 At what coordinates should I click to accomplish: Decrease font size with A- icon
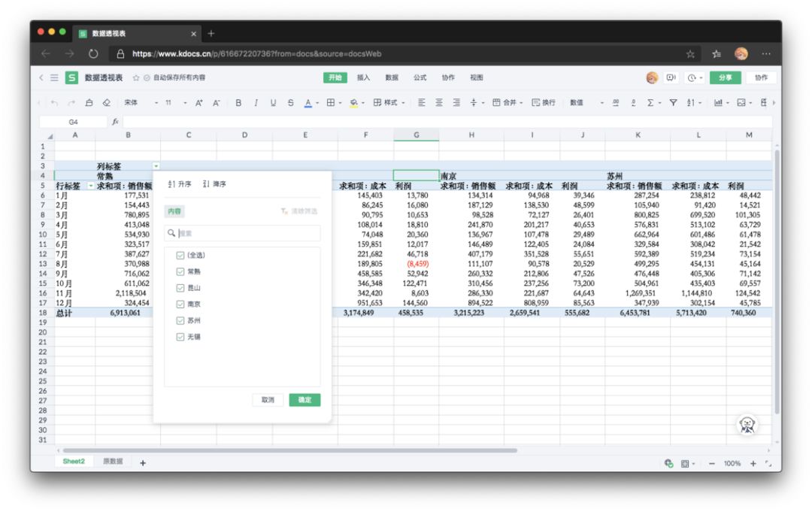(217, 103)
